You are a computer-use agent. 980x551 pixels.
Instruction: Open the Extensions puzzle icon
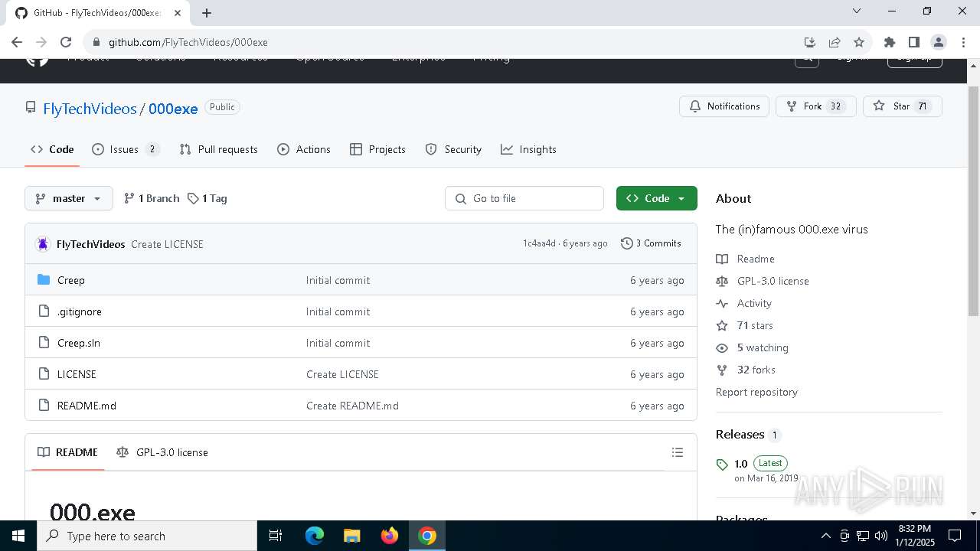click(889, 42)
